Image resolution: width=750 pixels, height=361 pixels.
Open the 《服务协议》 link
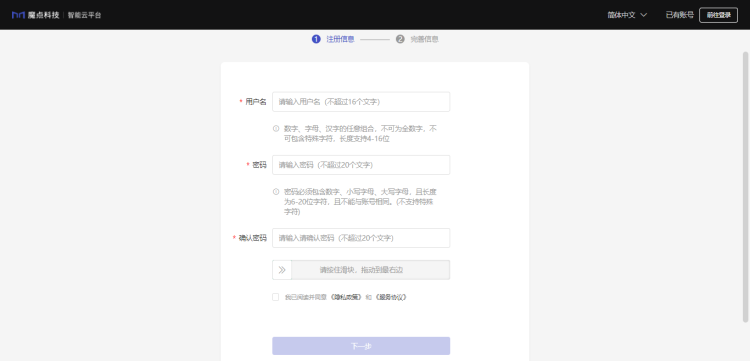[390, 297]
